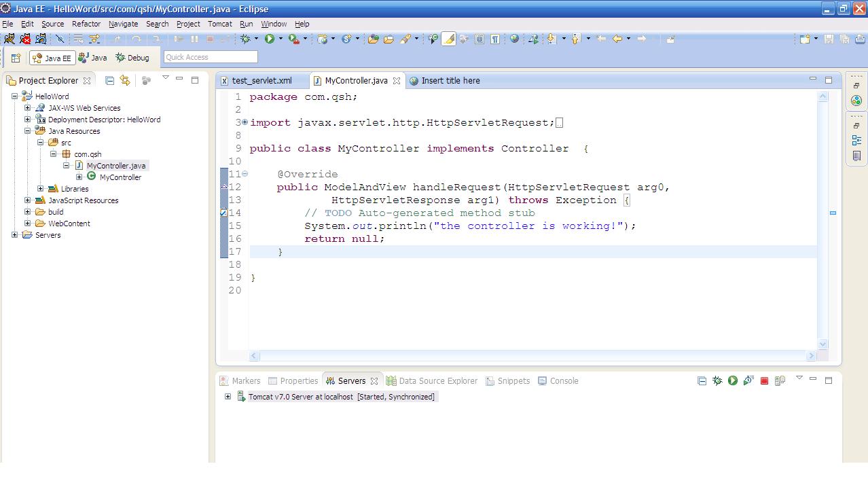Click the Search flashlight toolbar icon
Screen dimensions: 868x498
coord(405,39)
